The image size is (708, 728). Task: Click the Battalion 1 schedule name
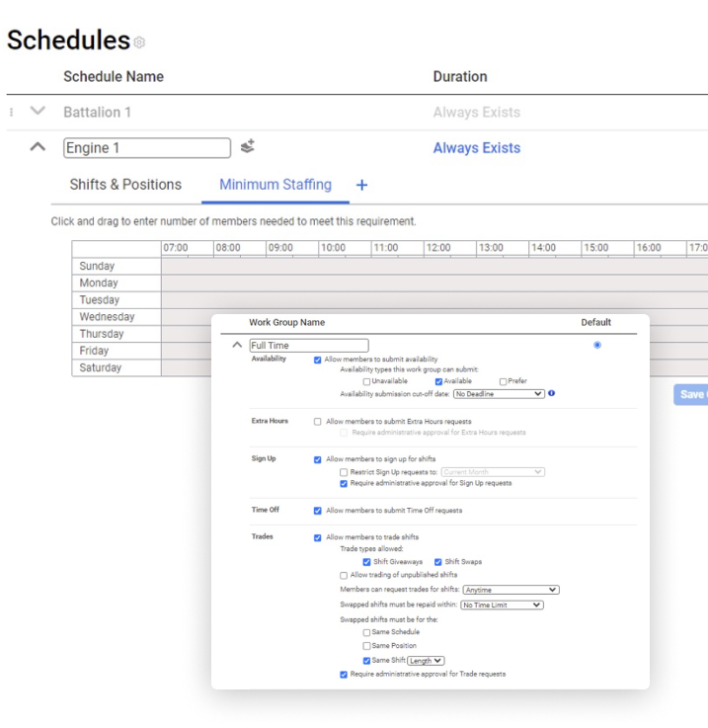pos(97,112)
